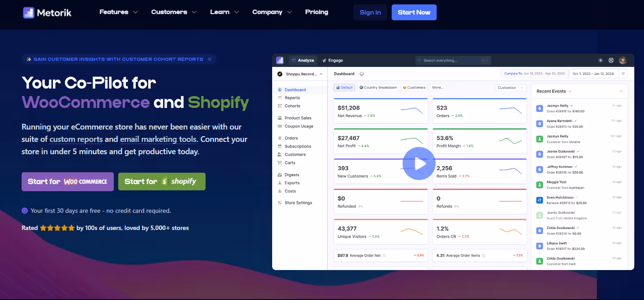Click the Ayana Bartoletti order event
Screen dimensions: 644x300
tap(579, 123)
